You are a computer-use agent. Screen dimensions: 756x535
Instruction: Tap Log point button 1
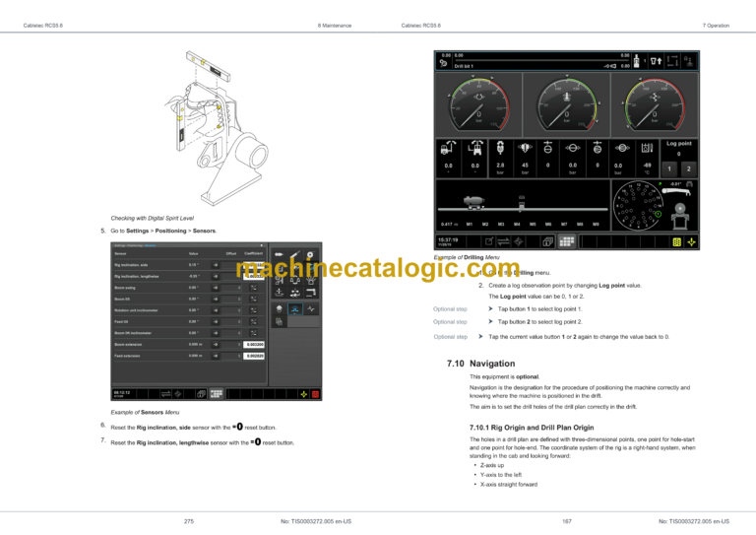pyautogui.click(x=669, y=168)
